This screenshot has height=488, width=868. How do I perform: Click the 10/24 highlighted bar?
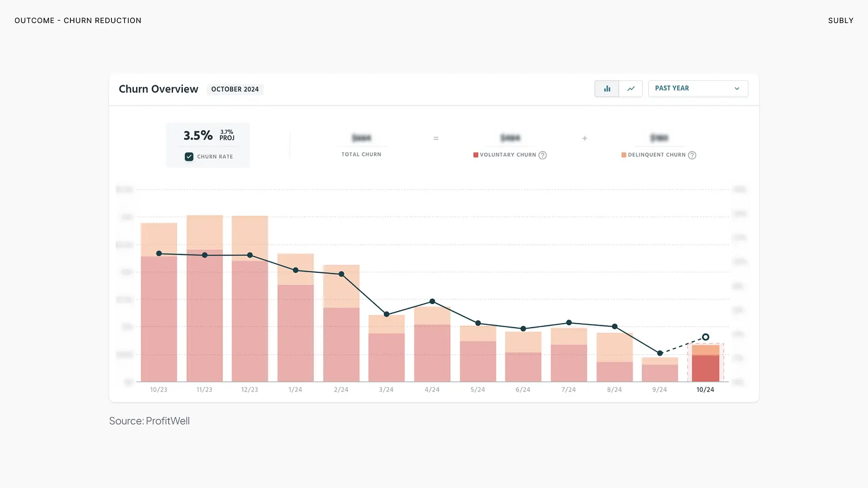[705, 365]
